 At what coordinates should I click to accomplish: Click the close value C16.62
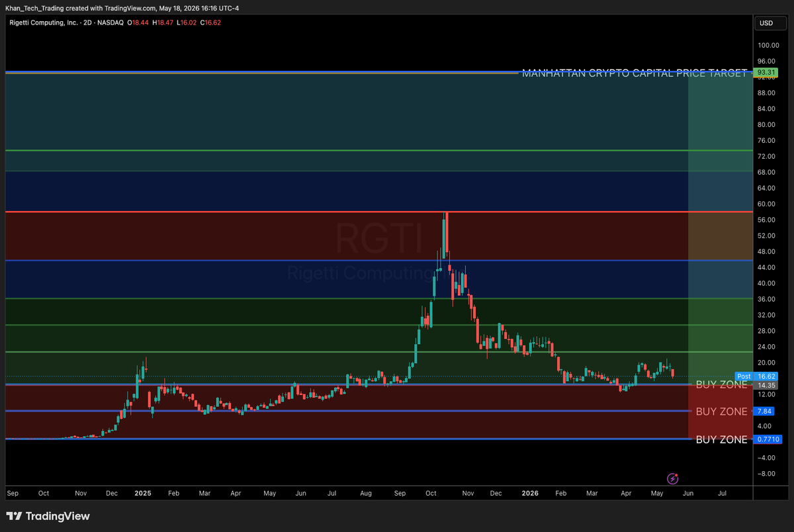[x=210, y=23]
